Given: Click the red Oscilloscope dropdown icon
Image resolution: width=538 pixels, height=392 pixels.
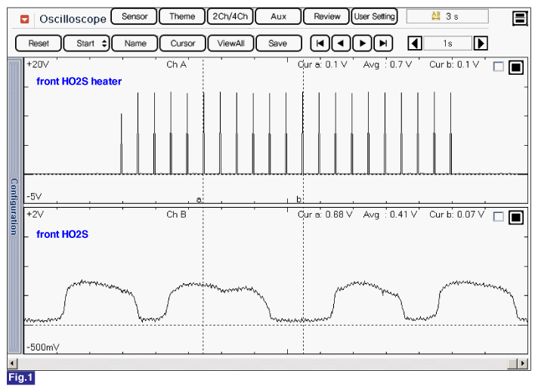Looking at the screenshot, I should click(x=25, y=18).
